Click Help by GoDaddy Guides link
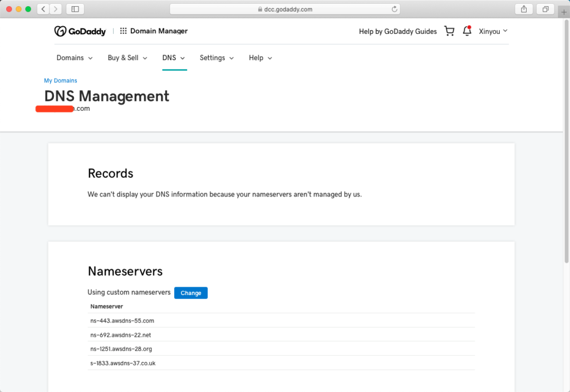Viewport: 570px width, 392px height. tap(397, 31)
